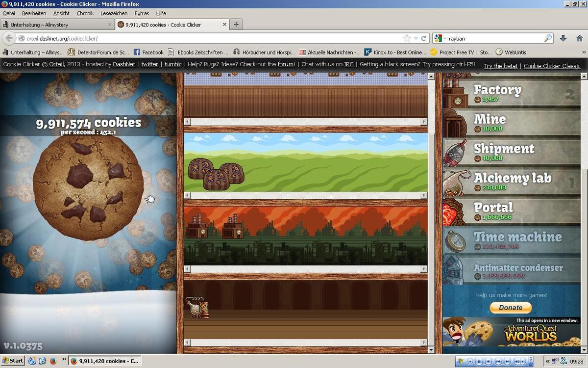Bookmark this page with the star icon
The height and width of the screenshot is (368, 588).
pyautogui.click(x=407, y=38)
